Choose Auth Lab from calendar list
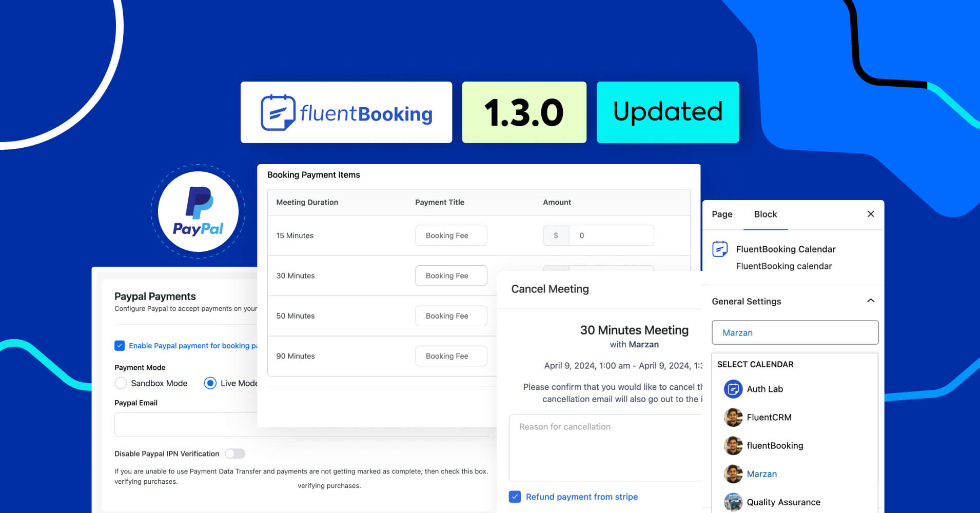 point(765,389)
